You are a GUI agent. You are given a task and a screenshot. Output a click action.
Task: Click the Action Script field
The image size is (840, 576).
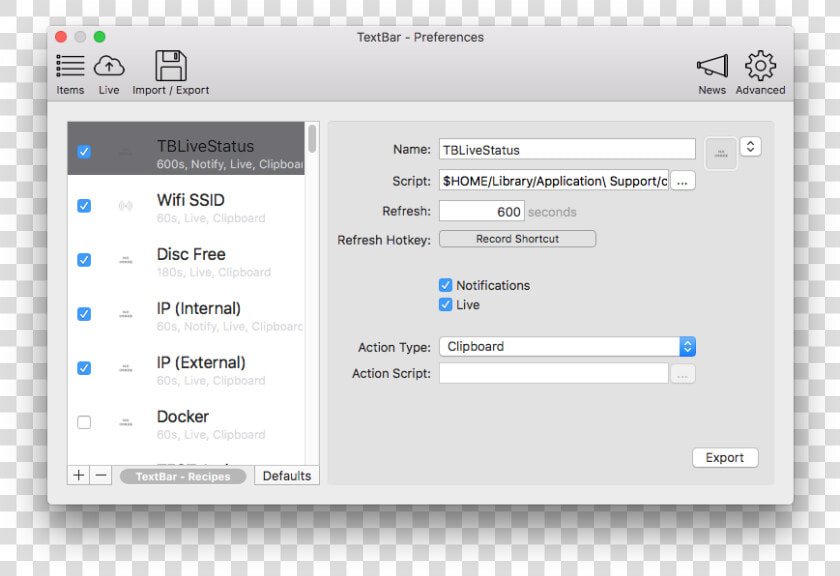pos(554,373)
